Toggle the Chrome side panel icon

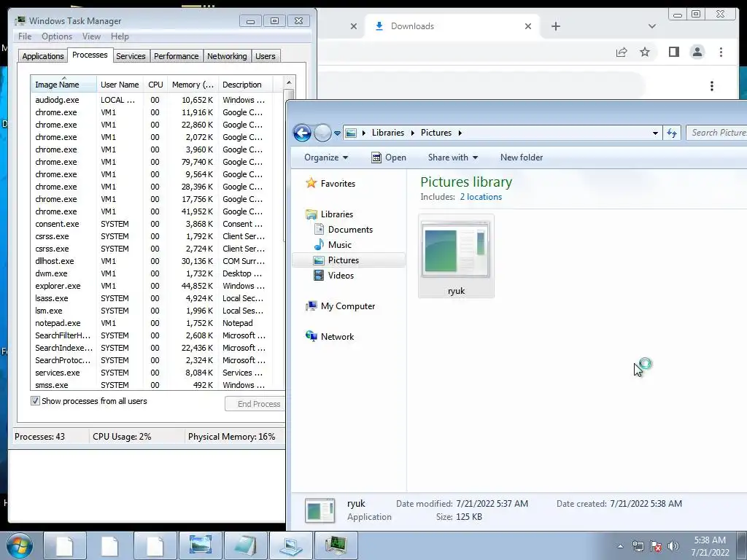click(673, 52)
